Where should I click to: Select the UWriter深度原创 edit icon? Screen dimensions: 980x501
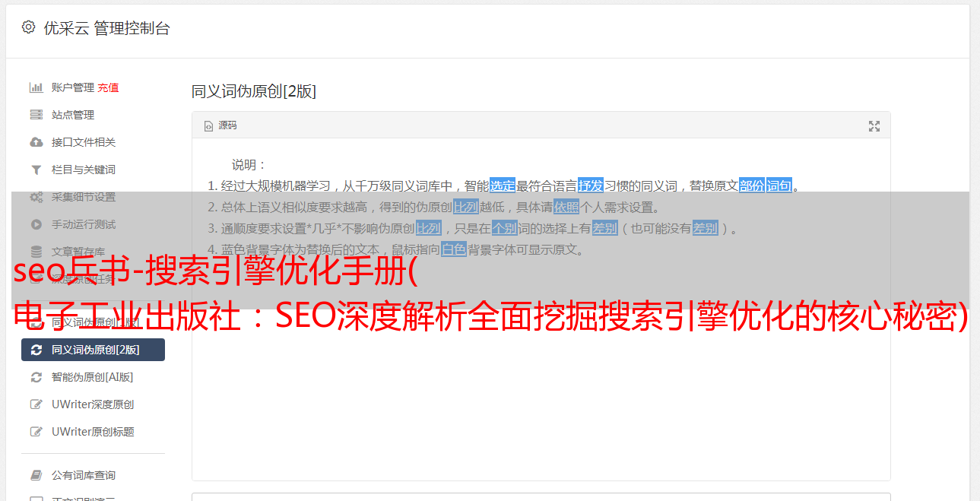[x=36, y=404]
